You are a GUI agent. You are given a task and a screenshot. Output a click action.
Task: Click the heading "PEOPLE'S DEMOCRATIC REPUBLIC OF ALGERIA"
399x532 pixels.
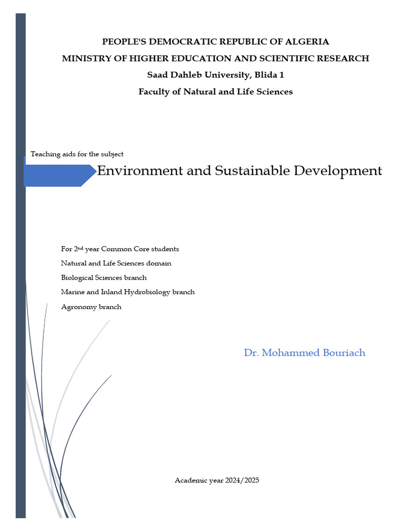click(216, 42)
